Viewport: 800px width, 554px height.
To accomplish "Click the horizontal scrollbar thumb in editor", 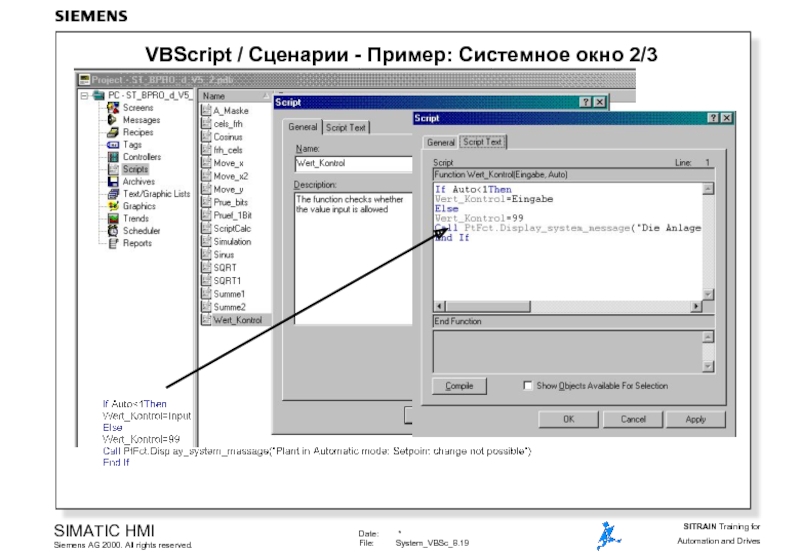I will pos(488,306).
